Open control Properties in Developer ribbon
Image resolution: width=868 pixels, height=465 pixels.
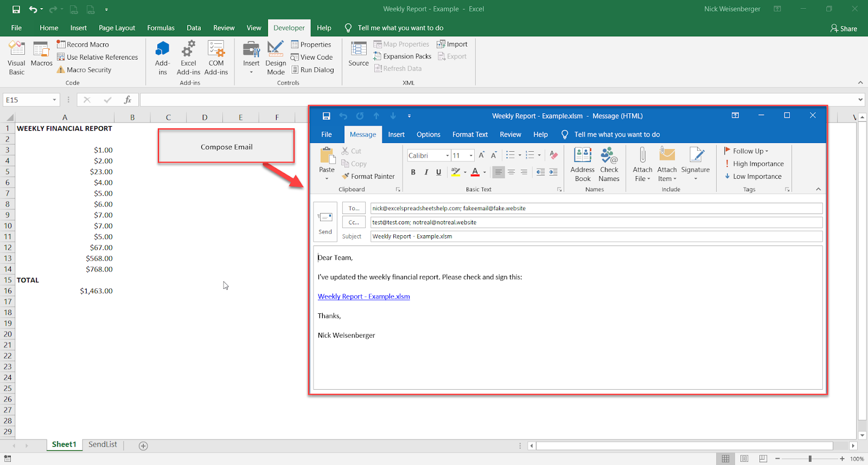tap(311, 44)
